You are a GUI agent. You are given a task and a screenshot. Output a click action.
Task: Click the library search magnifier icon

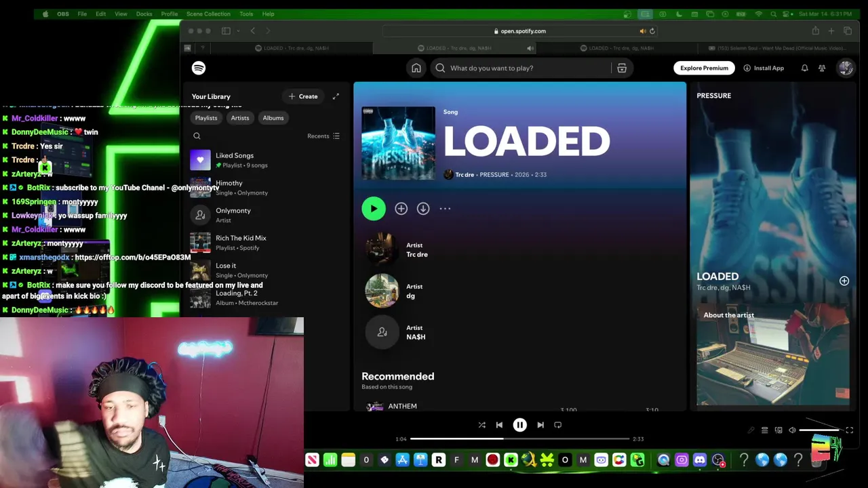[197, 136]
